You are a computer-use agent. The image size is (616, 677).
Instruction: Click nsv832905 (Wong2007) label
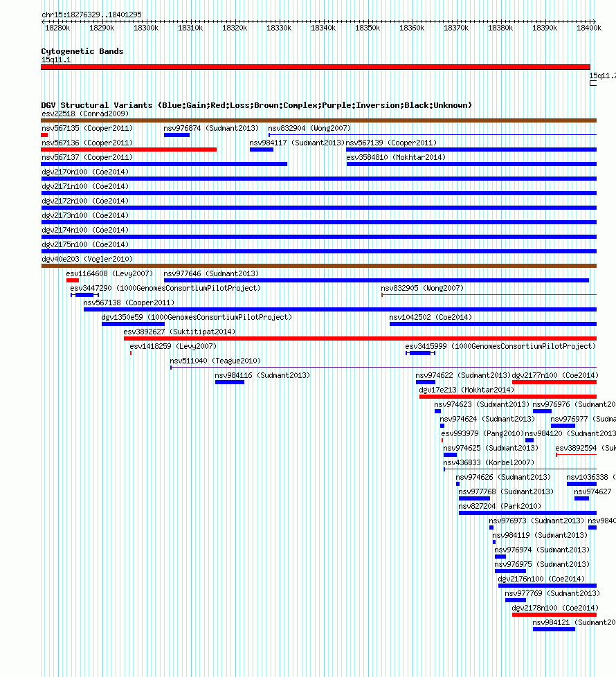pyautogui.click(x=422, y=289)
